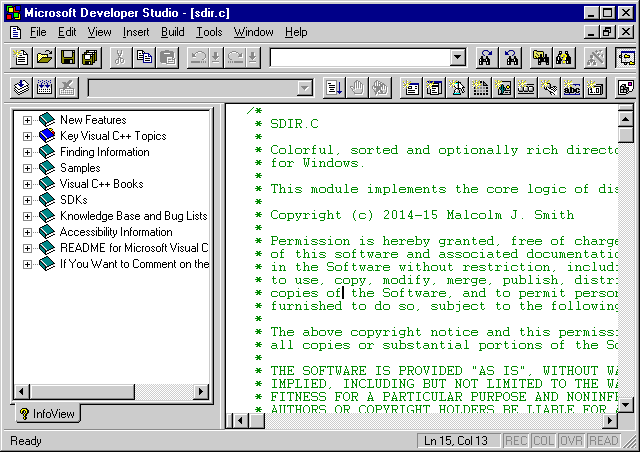This screenshot has width=640, height=452.
Task: Click the Copy icon in the toolbar
Action: (144, 58)
